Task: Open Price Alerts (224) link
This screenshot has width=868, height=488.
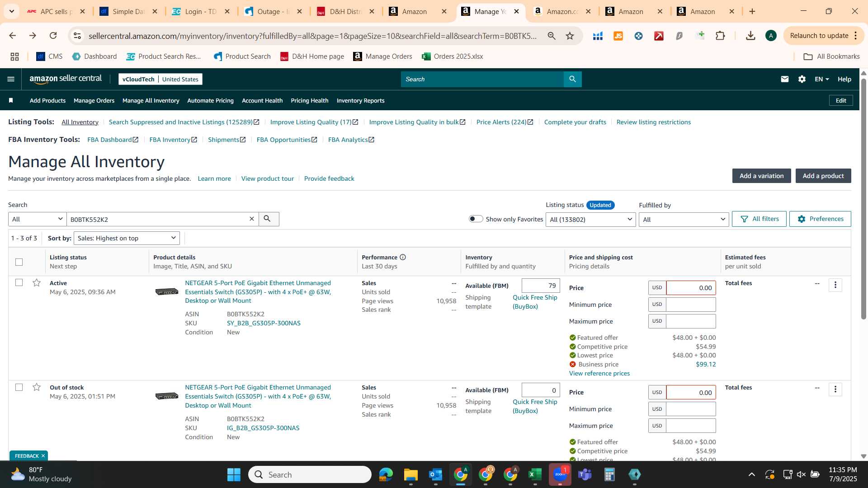Action: click(x=505, y=122)
